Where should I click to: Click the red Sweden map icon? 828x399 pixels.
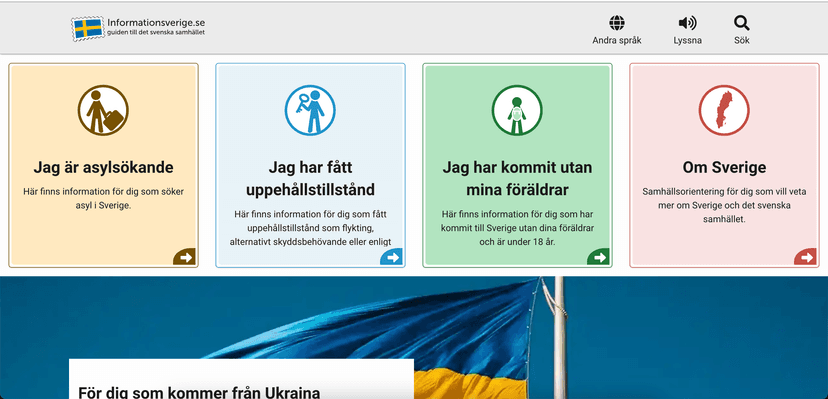coord(724,110)
